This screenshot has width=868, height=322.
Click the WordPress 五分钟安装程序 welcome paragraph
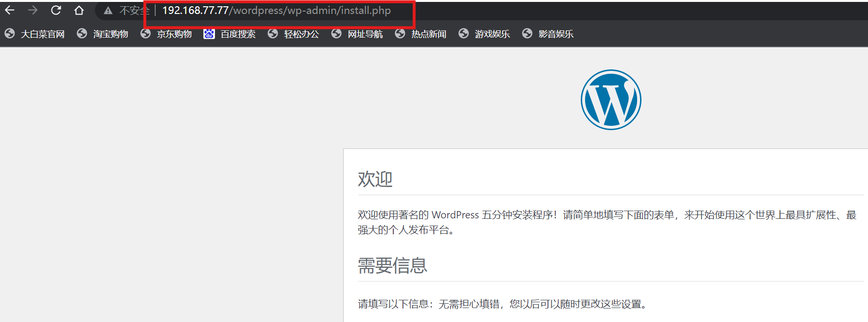click(x=607, y=222)
